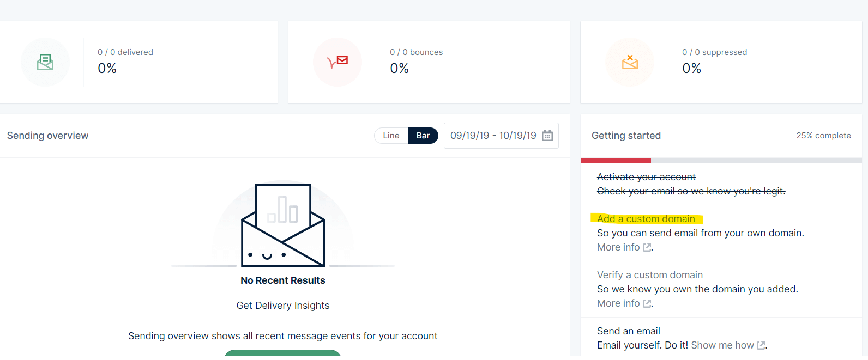Click the green delivered envelope icon
The width and height of the screenshot is (868, 360).
pos(45,62)
